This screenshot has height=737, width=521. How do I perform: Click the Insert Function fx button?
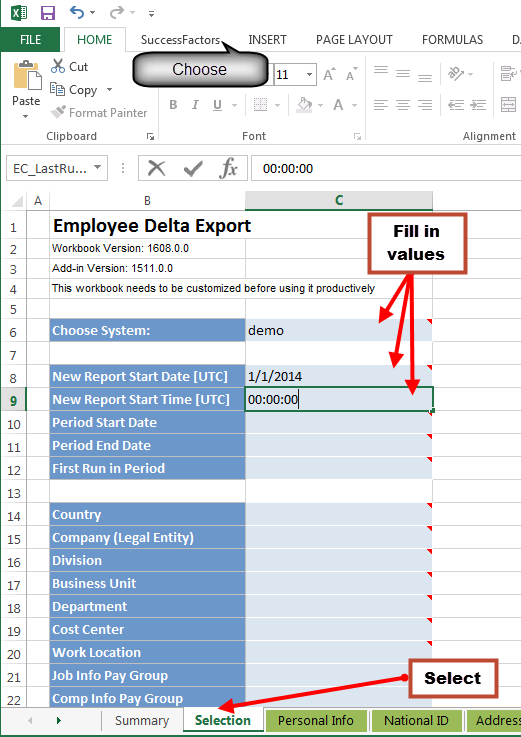tap(229, 168)
